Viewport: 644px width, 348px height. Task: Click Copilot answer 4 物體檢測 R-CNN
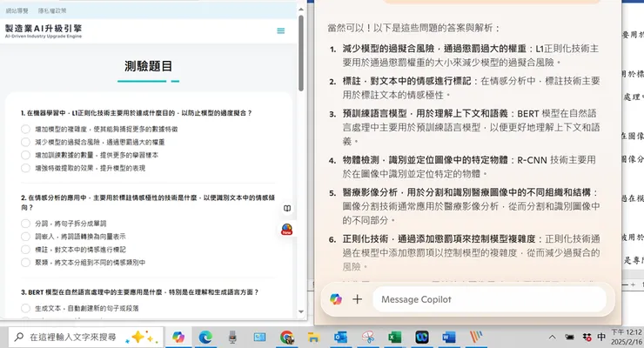pyautogui.click(x=469, y=167)
